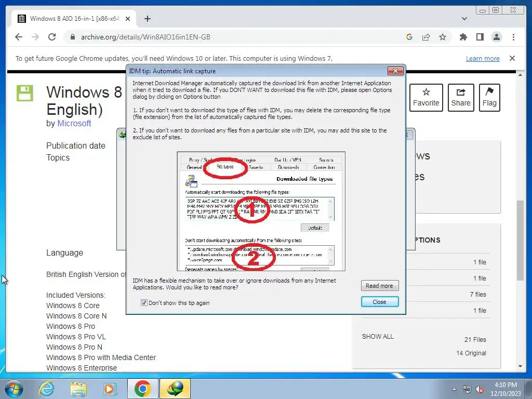The height and width of the screenshot is (399, 532).
Task: Dismiss the Chrome update infobar
Action: point(512,58)
